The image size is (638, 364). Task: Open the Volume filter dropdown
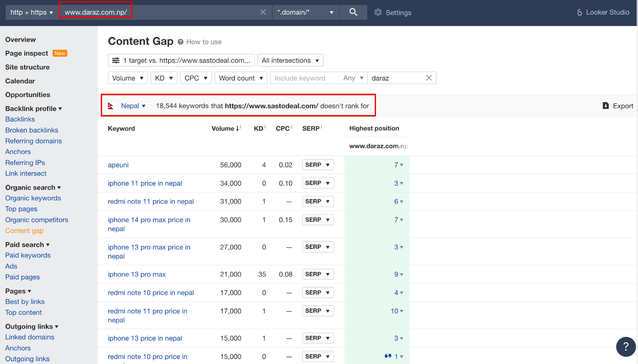128,78
